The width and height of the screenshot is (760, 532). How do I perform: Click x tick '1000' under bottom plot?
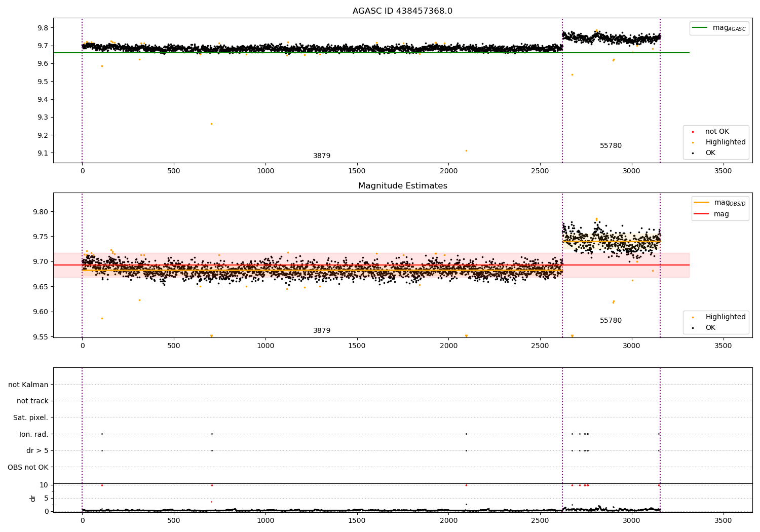(265, 521)
